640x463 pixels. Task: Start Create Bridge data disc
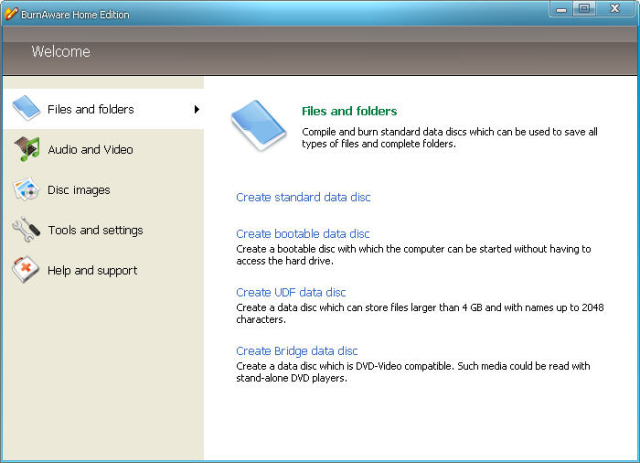tap(297, 351)
